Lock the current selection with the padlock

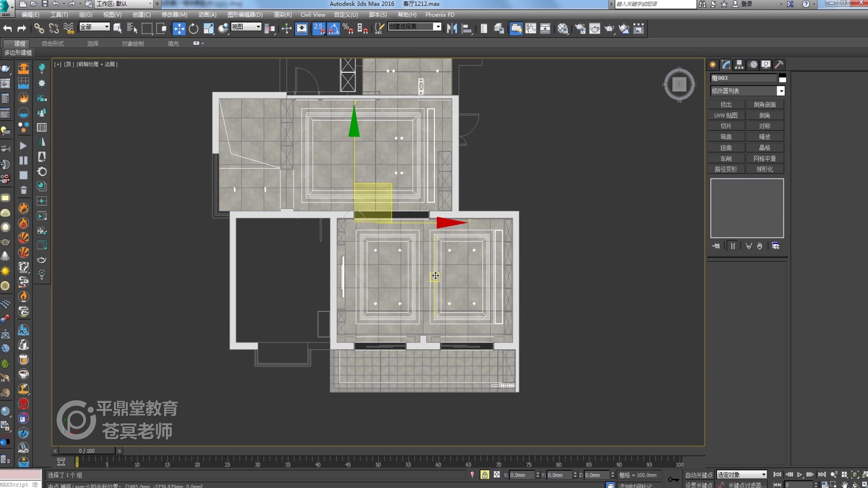coord(485,475)
